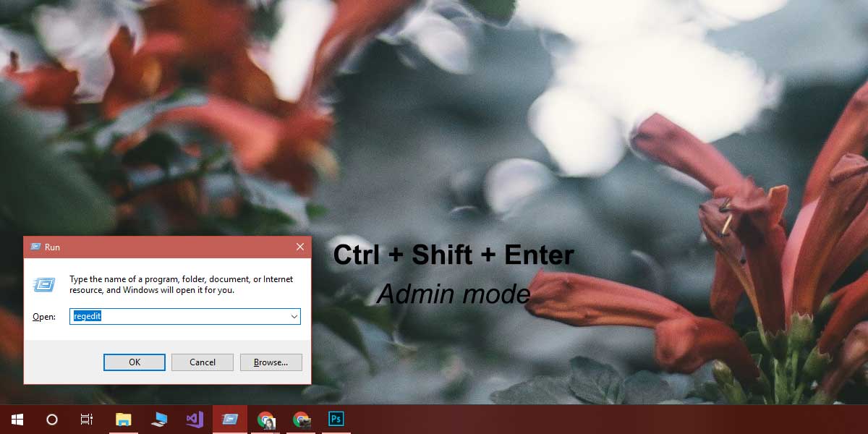
Task: Click the Run icon in title bar
Action: point(35,247)
